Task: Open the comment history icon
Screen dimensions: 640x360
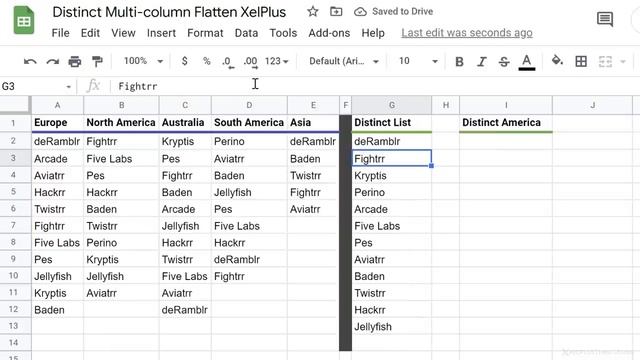Action: click(604, 19)
